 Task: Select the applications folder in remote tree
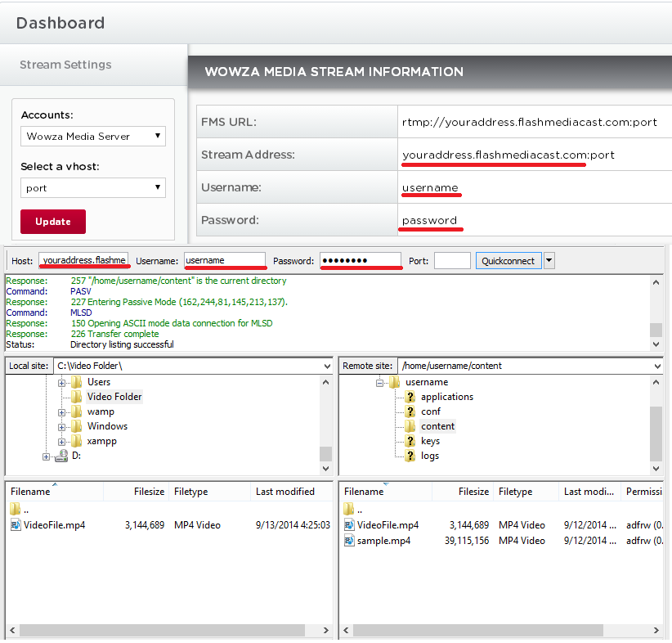(x=447, y=397)
